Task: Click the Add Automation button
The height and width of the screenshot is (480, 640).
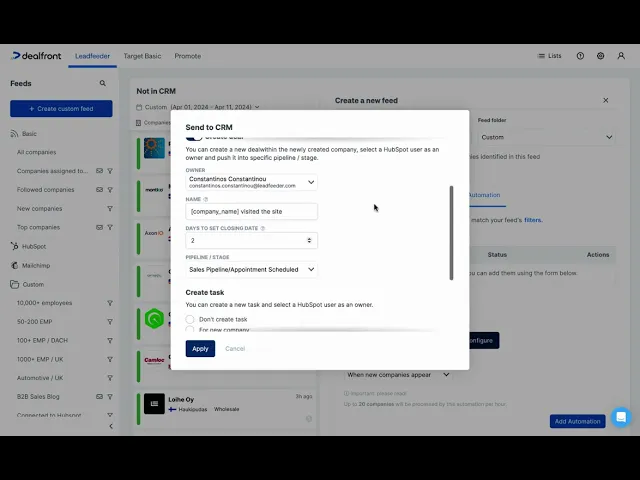Action: click(577, 421)
